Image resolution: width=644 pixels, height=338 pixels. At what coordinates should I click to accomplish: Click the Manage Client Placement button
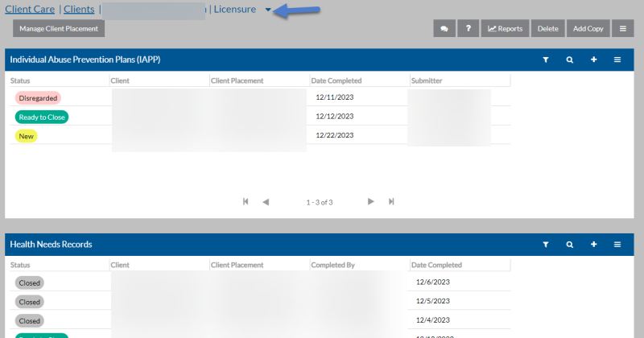(59, 29)
